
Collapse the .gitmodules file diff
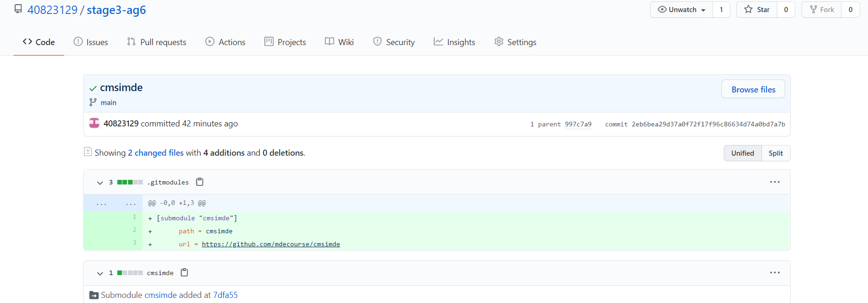[x=100, y=183]
